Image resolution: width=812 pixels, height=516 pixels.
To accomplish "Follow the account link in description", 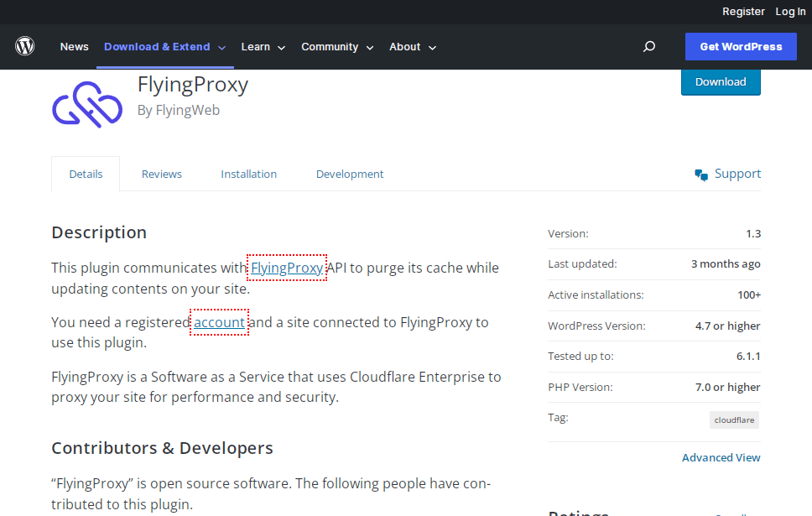I will [x=219, y=322].
